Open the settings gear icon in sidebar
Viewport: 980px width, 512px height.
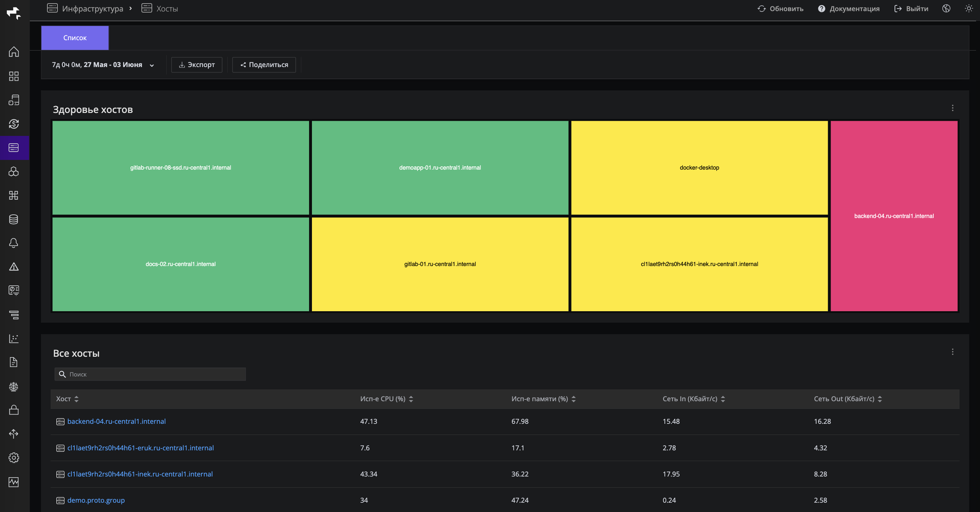click(14, 458)
